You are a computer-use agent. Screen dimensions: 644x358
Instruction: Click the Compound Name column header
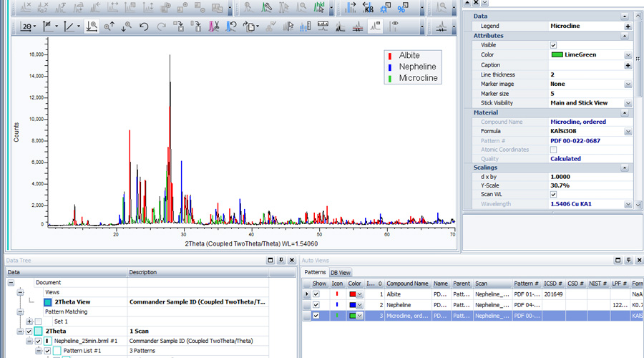click(x=407, y=284)
